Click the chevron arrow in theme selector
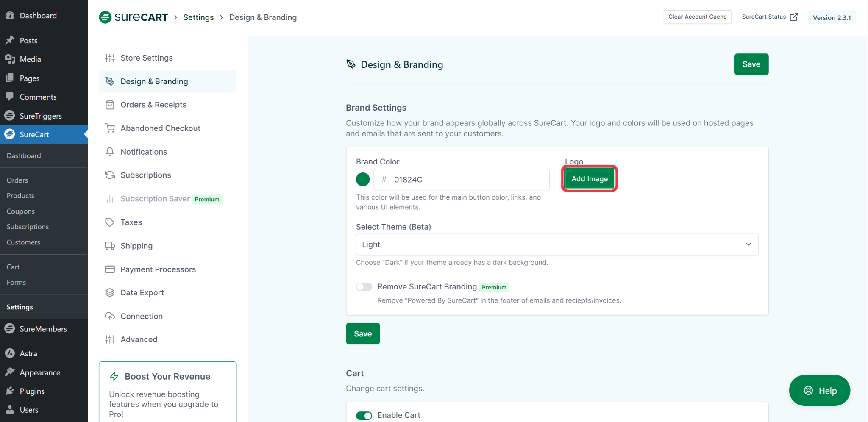 pyautogui.click(x=748, y=244)
